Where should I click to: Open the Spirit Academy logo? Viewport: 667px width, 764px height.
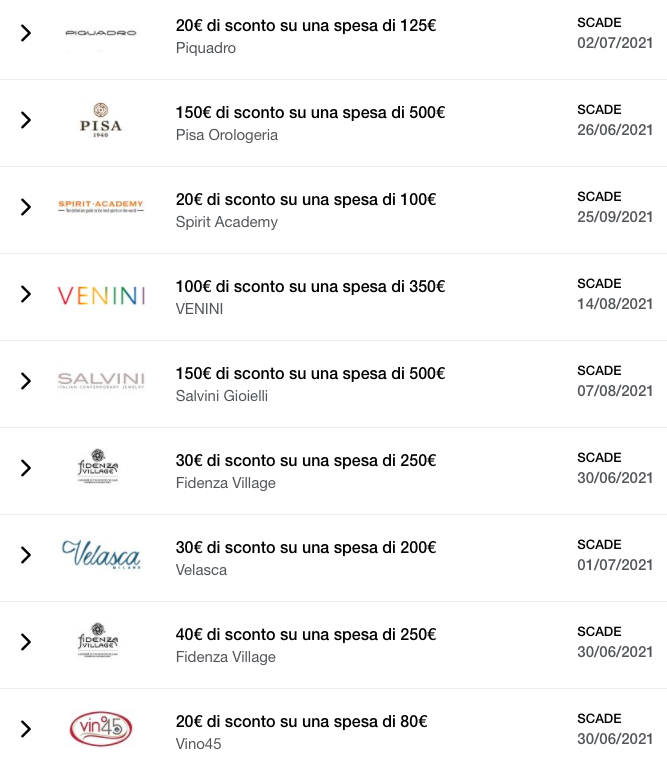click(x=101, y=207)
